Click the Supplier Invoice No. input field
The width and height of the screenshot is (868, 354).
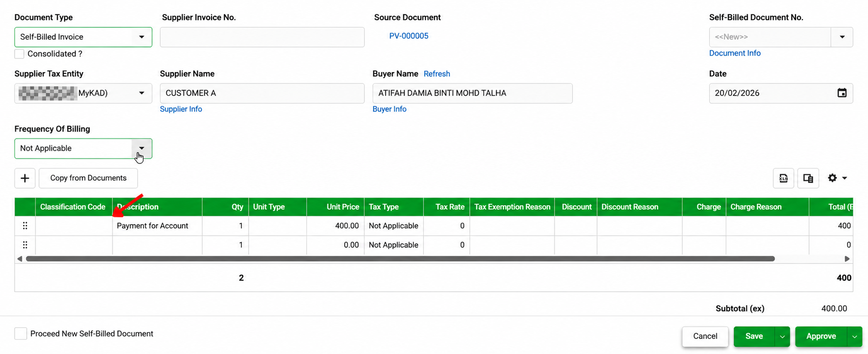click(x=262, y=37)
